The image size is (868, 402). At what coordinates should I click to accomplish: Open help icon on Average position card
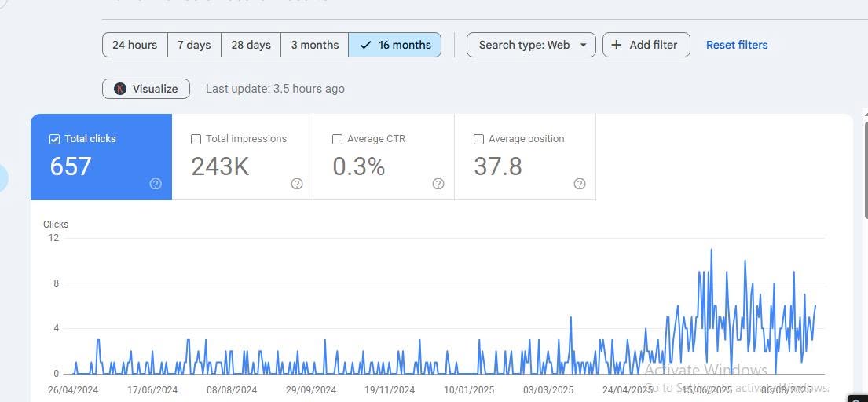(580, 185)
